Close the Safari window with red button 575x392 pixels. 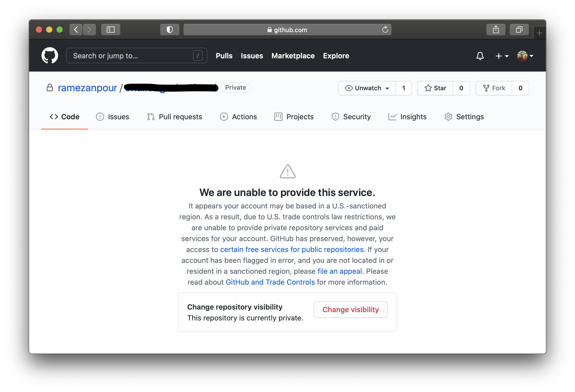(x=39, y=30)
